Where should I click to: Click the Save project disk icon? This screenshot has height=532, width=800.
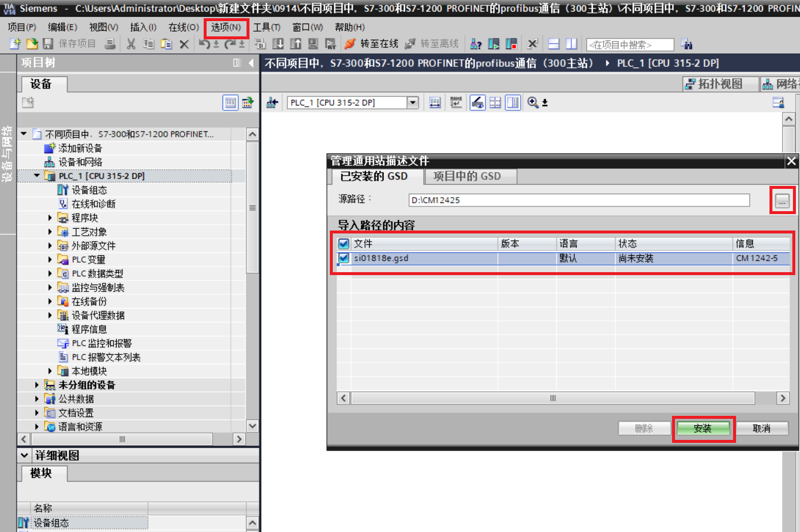(48, 44)
